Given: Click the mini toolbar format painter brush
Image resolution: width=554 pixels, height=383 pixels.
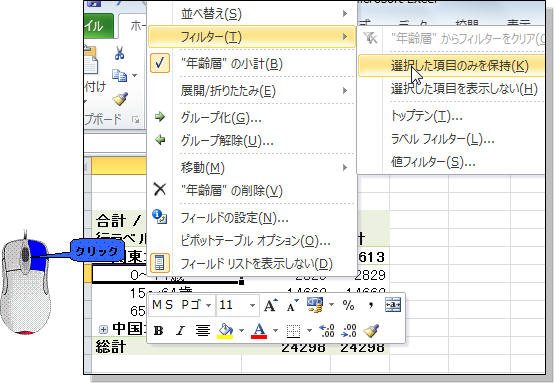Looking at the screenshot, I should point(371,331).
